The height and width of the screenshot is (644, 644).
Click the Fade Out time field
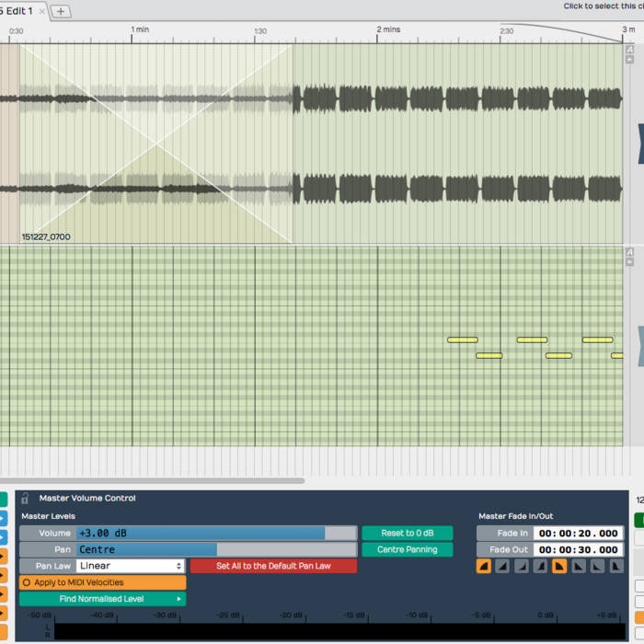[x=578, y=550]
